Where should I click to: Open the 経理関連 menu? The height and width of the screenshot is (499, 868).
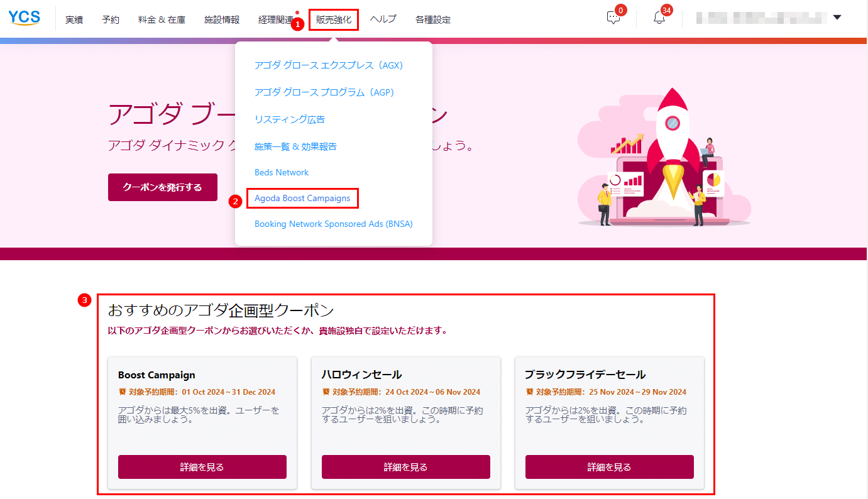click(x=276, y=19)
